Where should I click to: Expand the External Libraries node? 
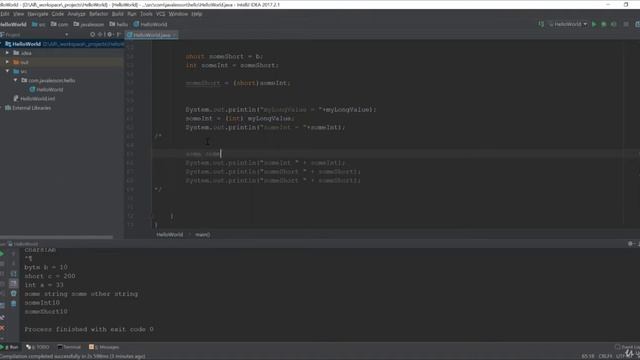tap(1, 108)
